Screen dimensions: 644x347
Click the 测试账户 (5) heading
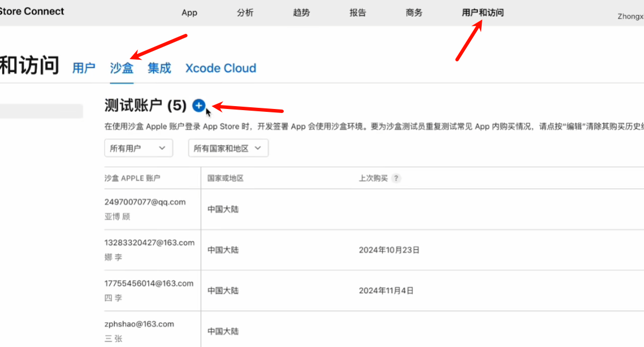pos(146,106)
